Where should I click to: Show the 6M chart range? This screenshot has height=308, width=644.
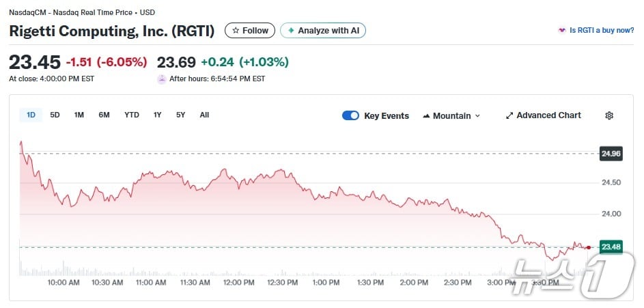point(104,115)
